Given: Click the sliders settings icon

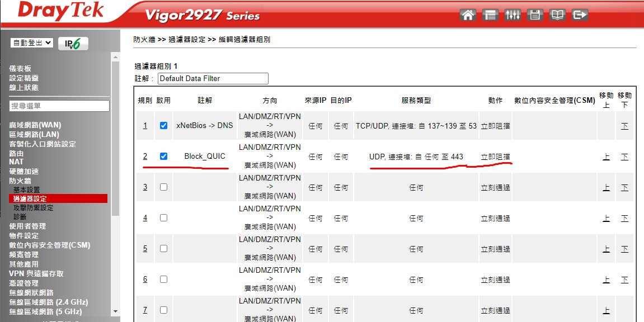Looking at the screenshot, I should [x=513, y=15].
